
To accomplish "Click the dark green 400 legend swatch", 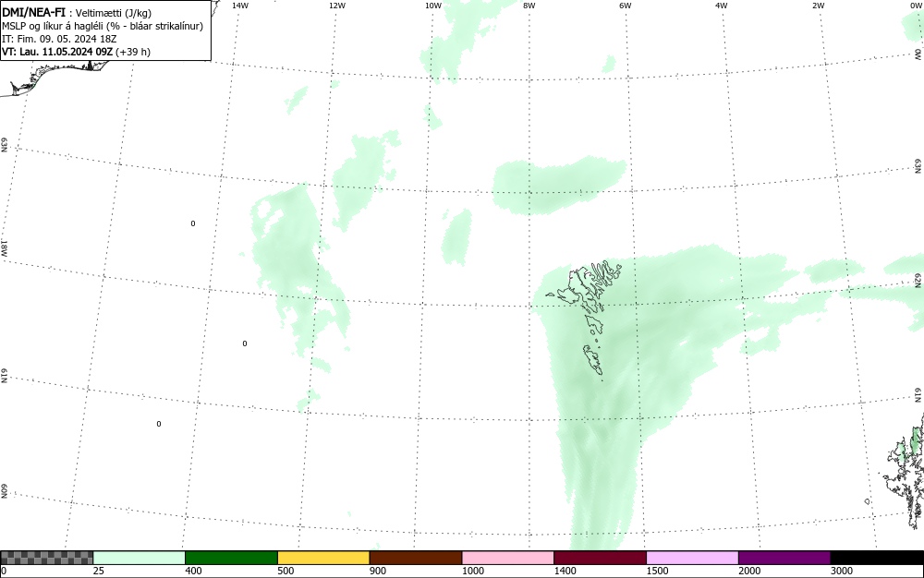I will (231, 558).
